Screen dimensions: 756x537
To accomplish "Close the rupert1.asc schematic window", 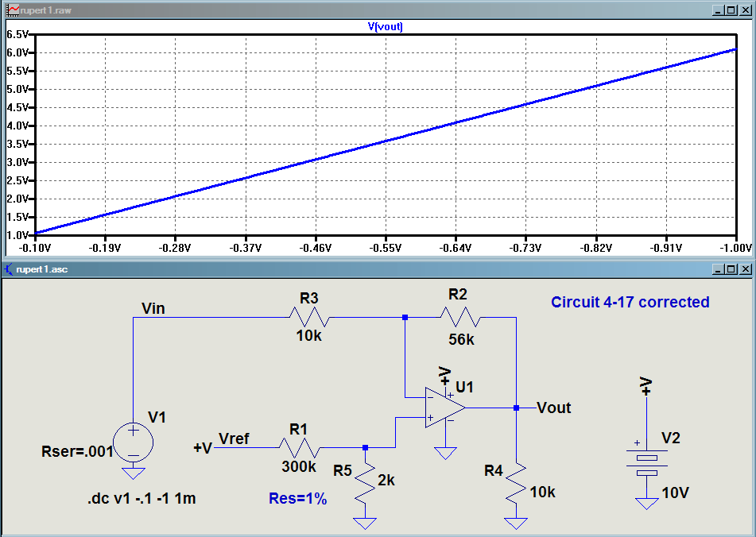I will click(x=745, y=268).
